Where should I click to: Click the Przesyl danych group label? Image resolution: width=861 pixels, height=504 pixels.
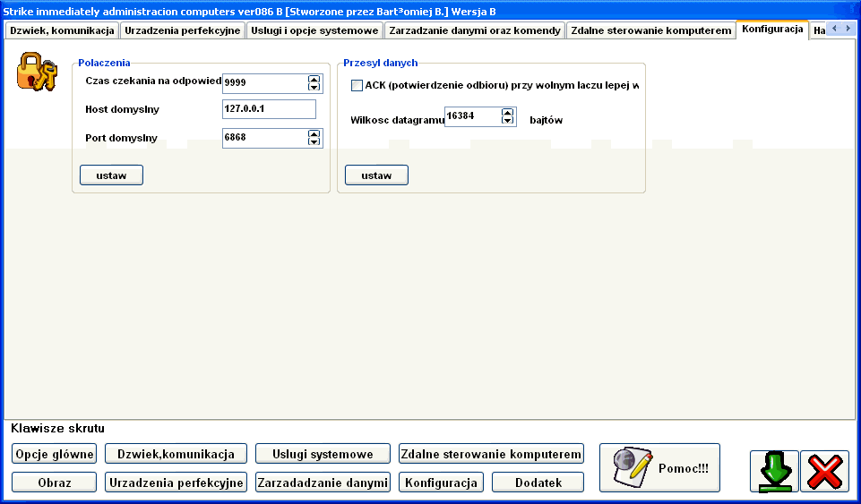coord(381,63)
